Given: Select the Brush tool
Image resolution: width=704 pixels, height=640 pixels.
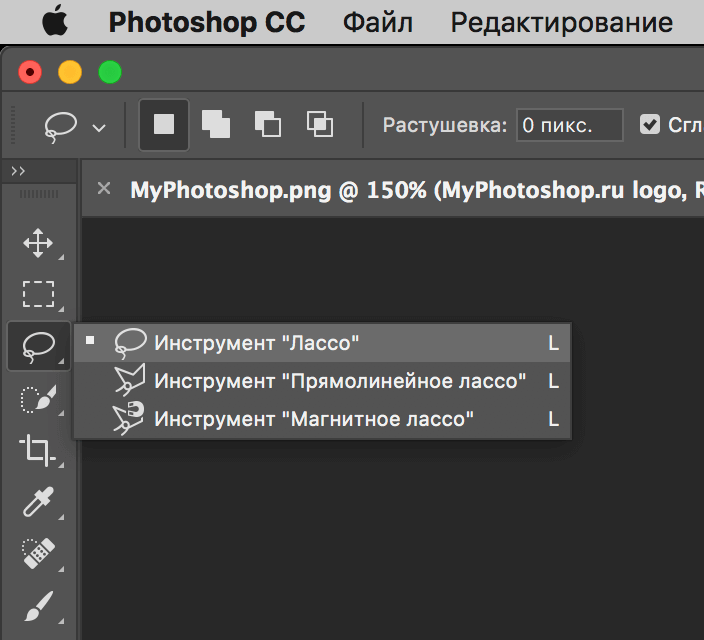Looking at the screenshot, I should click(39, 606).
